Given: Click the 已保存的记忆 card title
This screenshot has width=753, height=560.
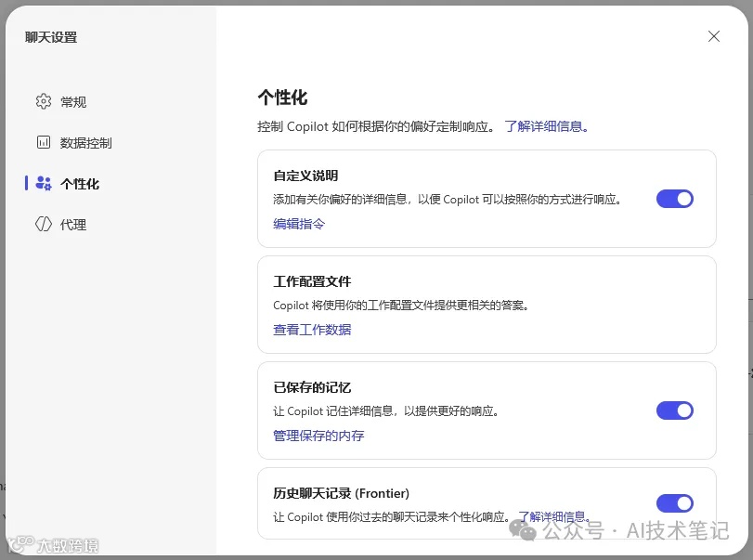Looking at the screenshot, I should point(312,387).
